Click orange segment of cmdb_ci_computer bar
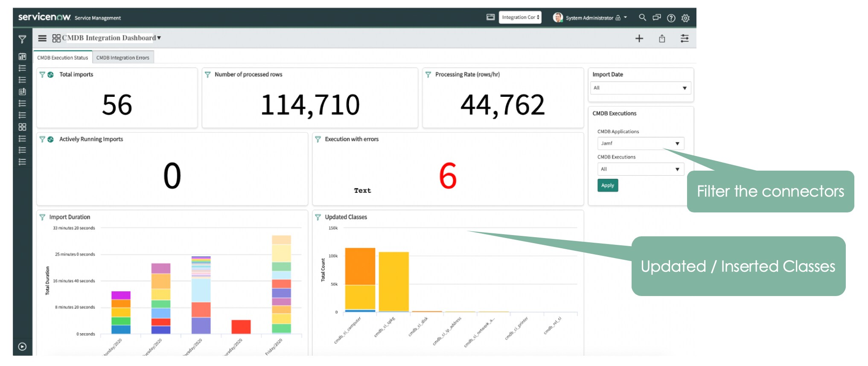The image size is (868, 366). click(360, 266)
